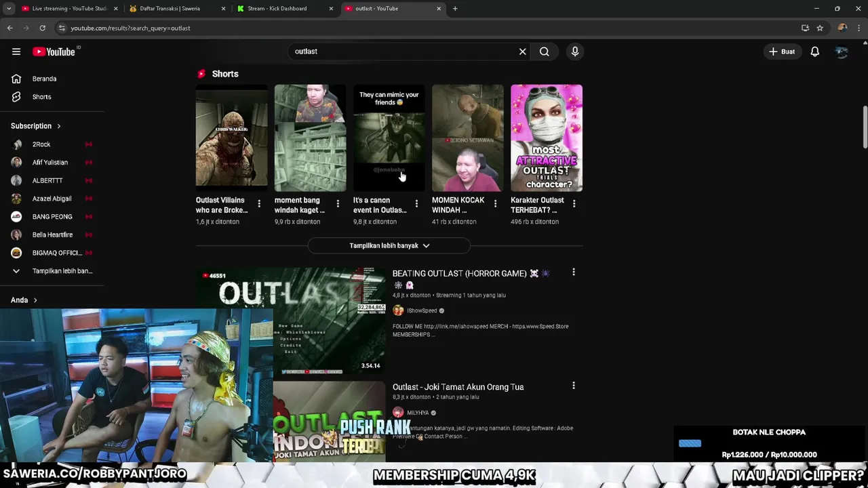
Task: Open Shorts in the sidebar
Action: tap(42, 97)
